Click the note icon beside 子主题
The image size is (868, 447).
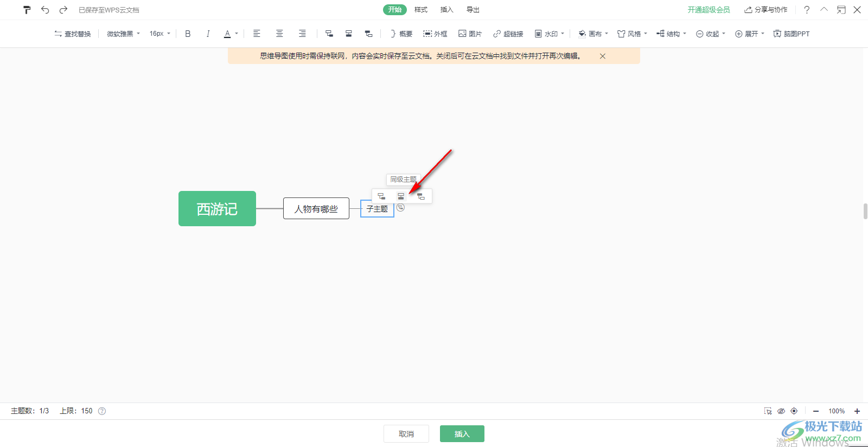click(x=400, y=207)
